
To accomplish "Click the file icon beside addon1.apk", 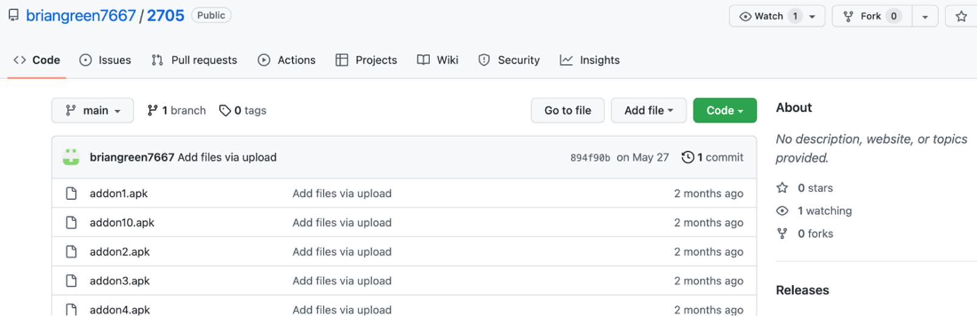I will [x=71, y=194].
